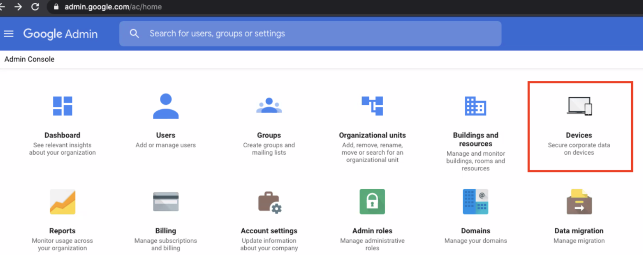Click the Devices laptop and phone icon
Viewport: 644px width, 255px height.
pos(579,106)
